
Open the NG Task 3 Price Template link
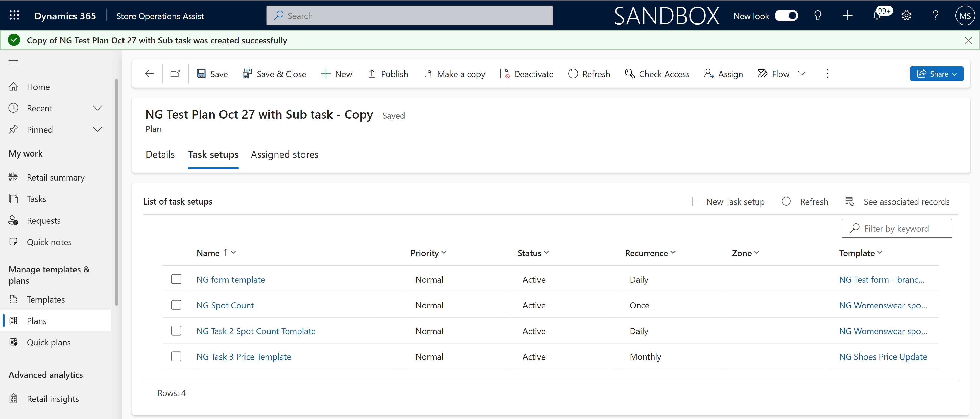(243, 356)
